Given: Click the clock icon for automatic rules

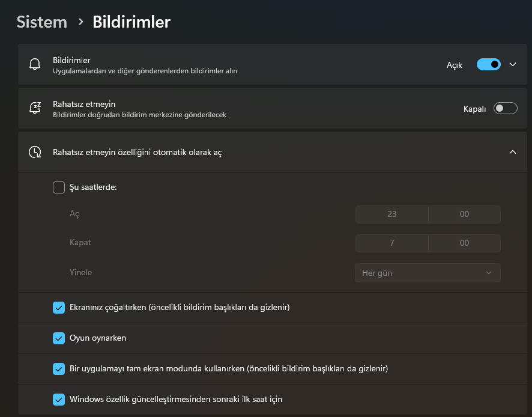Looking at the screenshot, I should (34, 151).
